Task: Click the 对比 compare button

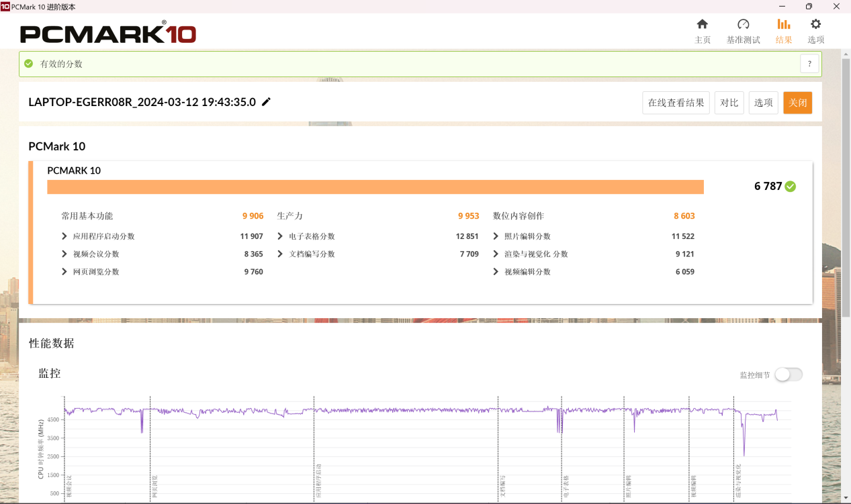Action: (729, 103)
